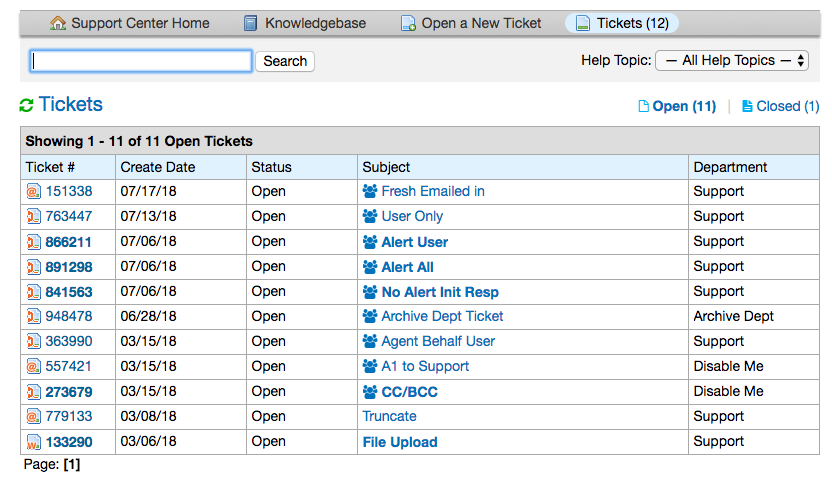Click the source icon for ticket 891298
Screen dimensions: 832x487
click(x=33, y=267)
